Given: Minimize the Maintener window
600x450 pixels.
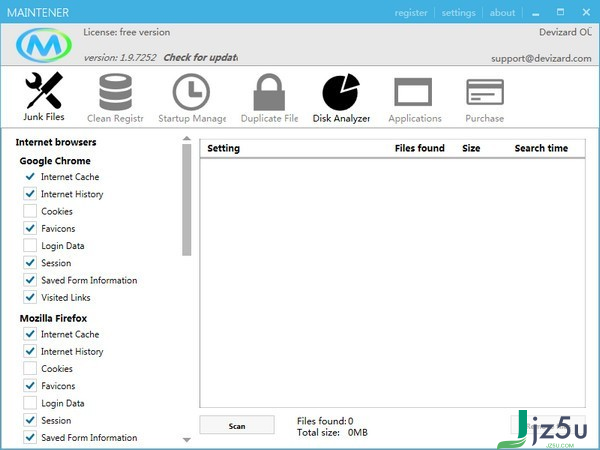Looking at the screenshot, I should tap(536, 13).
